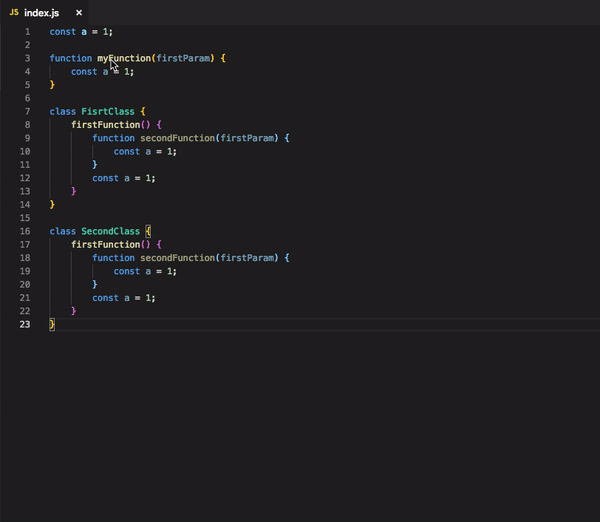Viewport: 600px width, 522px height.
Task: Click the highlighted opening brace after SecondClass
Action: (148, 231)
